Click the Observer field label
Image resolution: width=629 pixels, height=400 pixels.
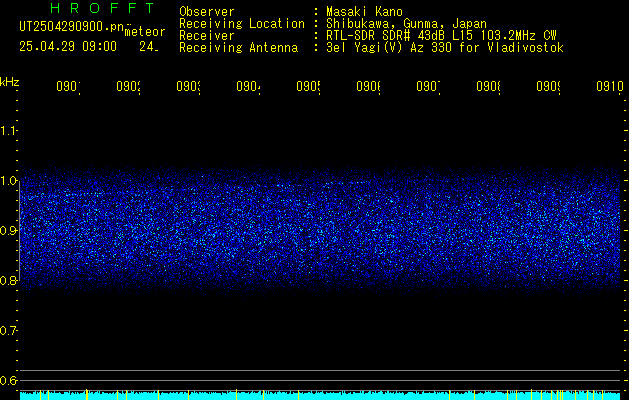[207, 11]
